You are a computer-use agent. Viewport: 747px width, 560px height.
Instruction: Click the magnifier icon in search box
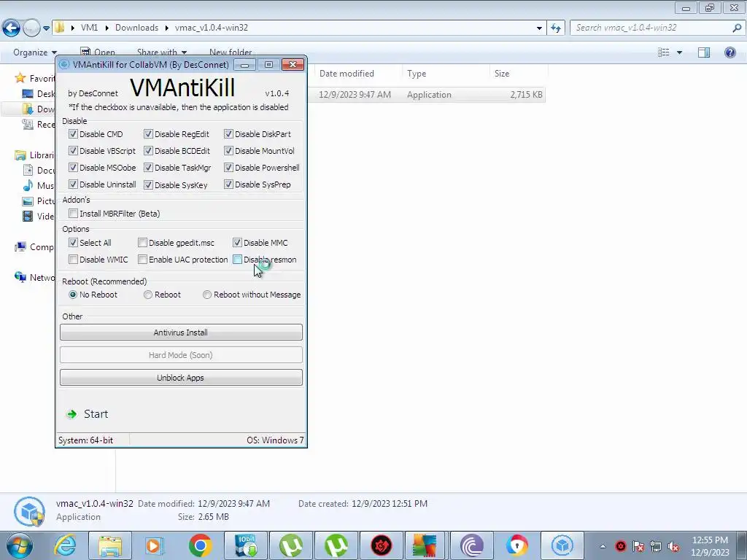[x=737, y=28]
